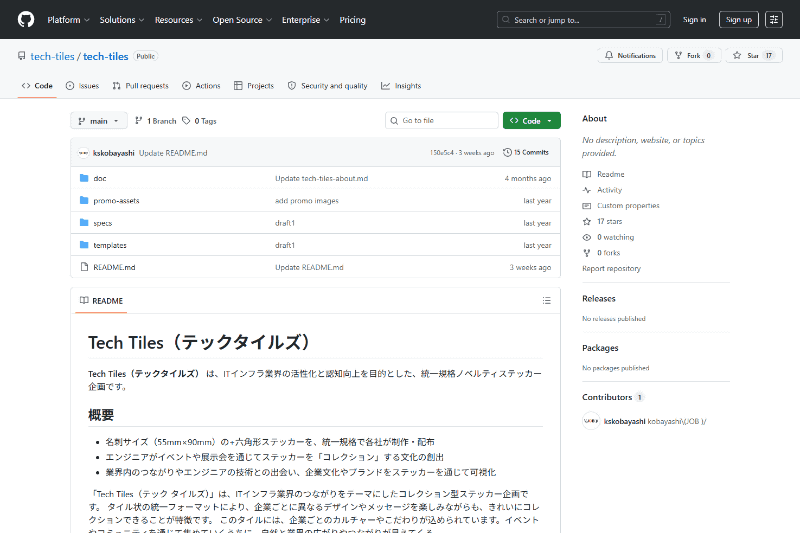
Task: Open the GitHub home logo
Action: pos(26,19)
